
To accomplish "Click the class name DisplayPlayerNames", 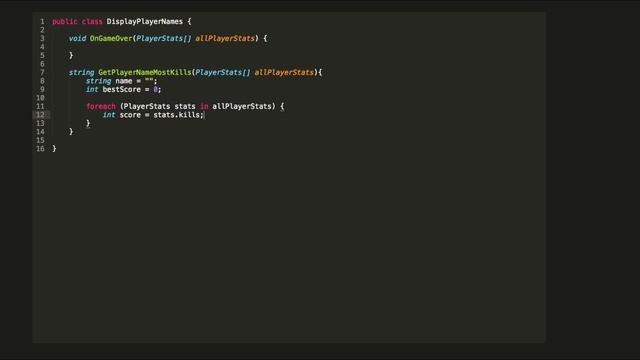I will pos(145,21).
